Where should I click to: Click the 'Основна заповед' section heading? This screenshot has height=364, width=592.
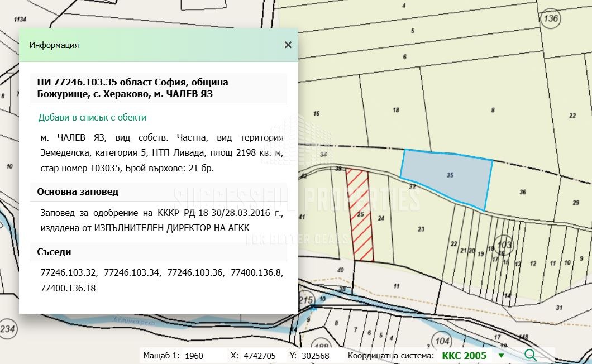[x=78, y=191]
